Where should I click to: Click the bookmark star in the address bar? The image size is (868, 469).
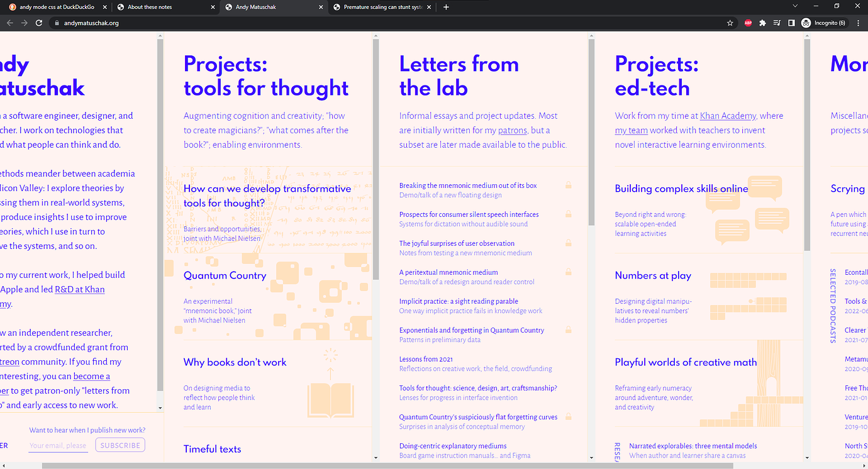pos(730,22)
